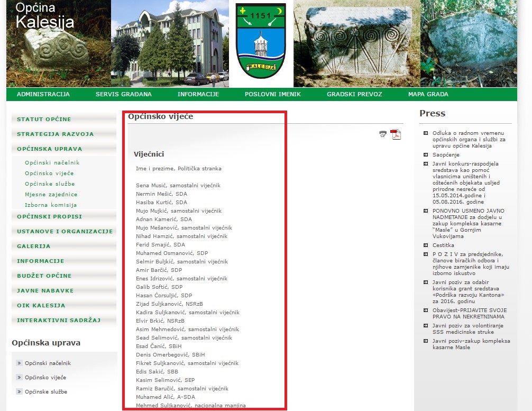532x411 pixels.
Task: Click the print page icon
Action: [x=383, y=134]
